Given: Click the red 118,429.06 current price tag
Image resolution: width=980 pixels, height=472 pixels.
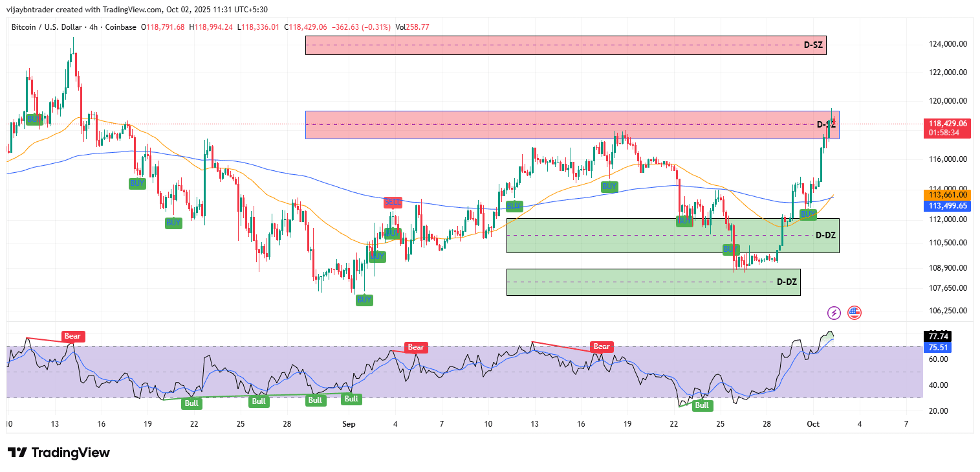Looking at the screenshot, I should (948, 123).
